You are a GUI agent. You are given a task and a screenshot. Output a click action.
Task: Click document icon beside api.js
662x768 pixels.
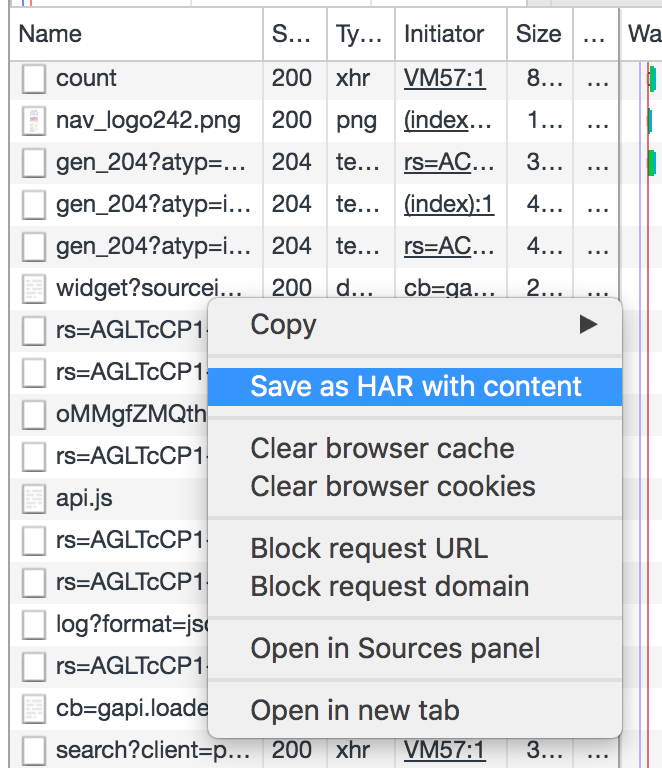coord(34,499)
